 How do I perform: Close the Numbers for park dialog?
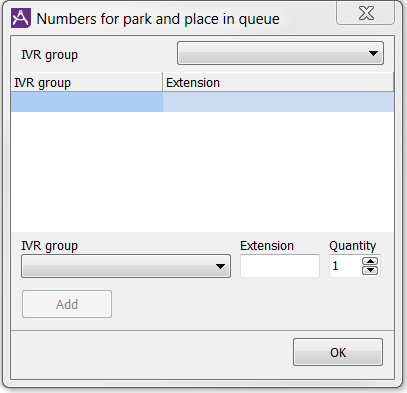[366, 13]
